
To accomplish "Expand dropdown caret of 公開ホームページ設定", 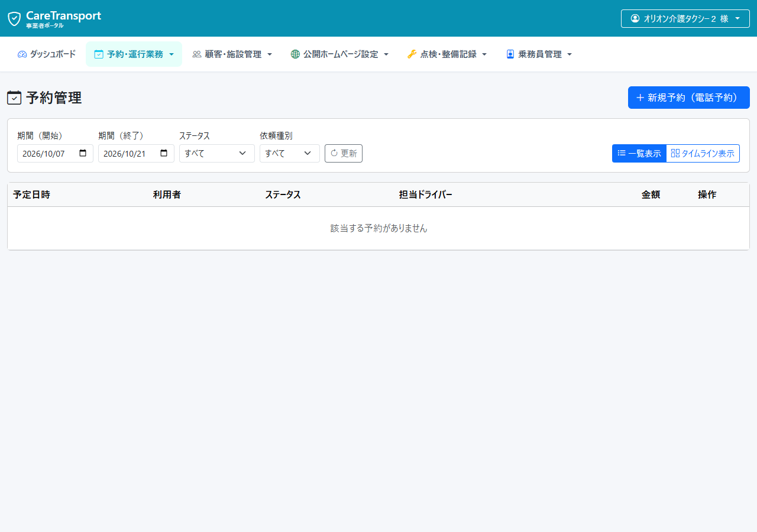I will pyautogui.click(x=386, y=54).
